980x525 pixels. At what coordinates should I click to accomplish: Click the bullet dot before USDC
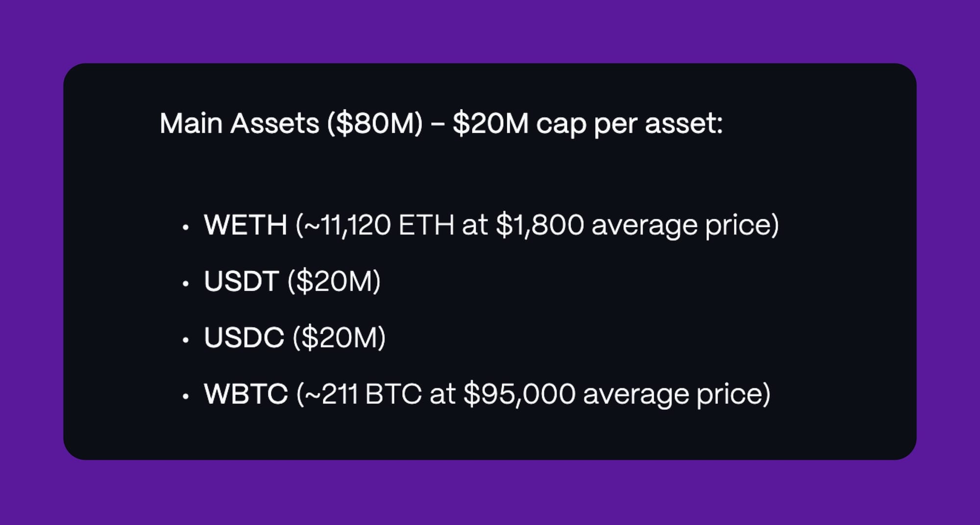pyautogui.click(x=185, y=340)
